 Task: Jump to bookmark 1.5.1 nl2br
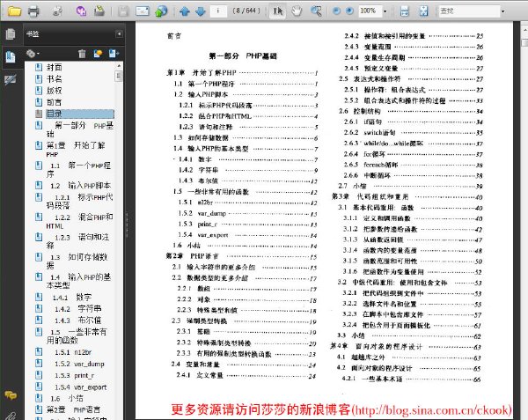coord(73,352)
